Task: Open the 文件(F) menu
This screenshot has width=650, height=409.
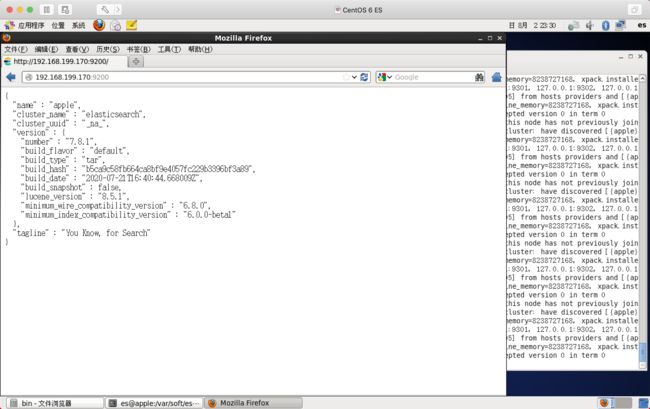Action: 16,49
